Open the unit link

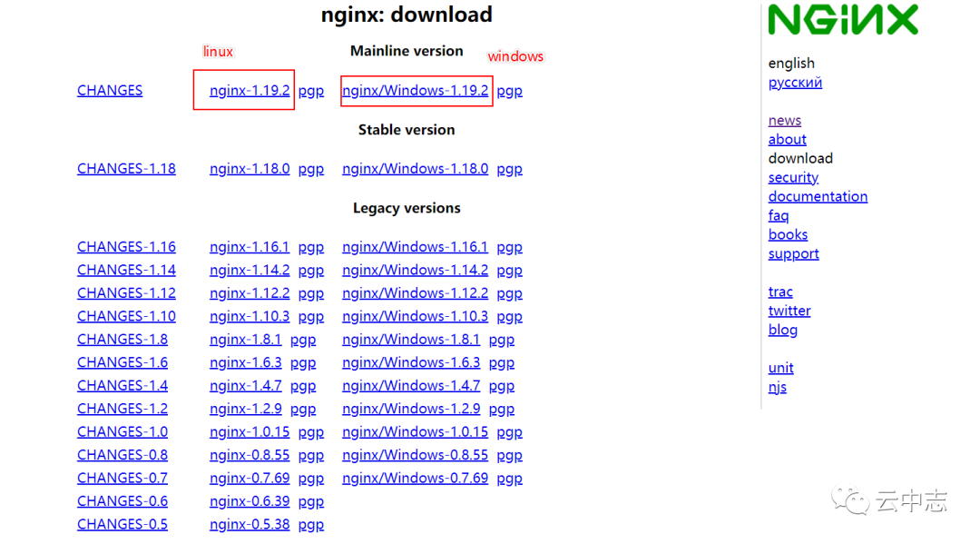tap(780, 369)
